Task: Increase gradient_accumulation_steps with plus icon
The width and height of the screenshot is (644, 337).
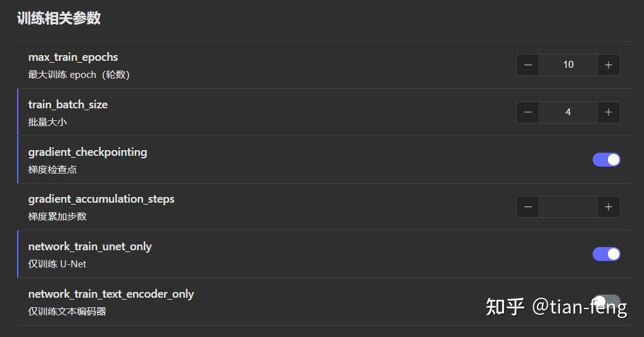Action: point(609,207)
